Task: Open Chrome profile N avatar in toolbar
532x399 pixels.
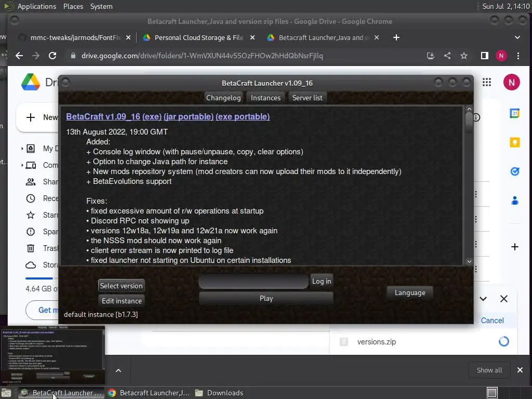Action: [x=501, y=56]
